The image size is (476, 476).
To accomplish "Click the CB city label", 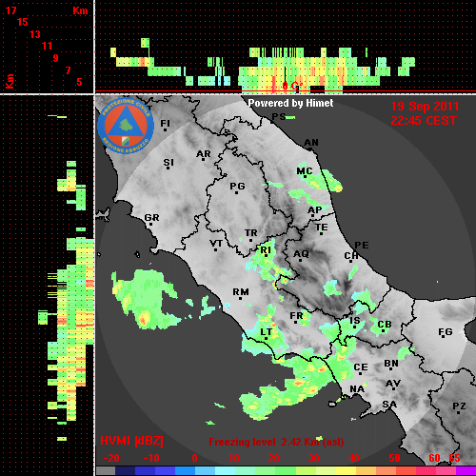I will [x=385, y=325].
